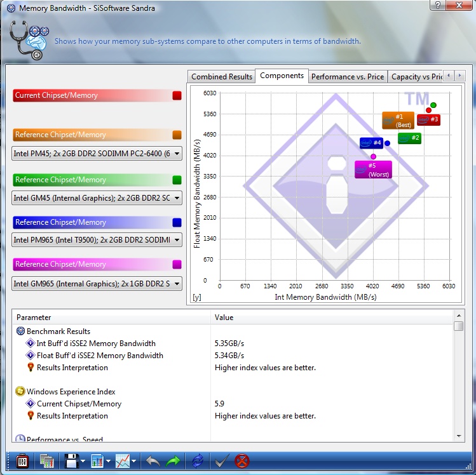Click the grey back arrow icon
The width and height of the screenshot is (476, 475).
[x=153, y=462]
